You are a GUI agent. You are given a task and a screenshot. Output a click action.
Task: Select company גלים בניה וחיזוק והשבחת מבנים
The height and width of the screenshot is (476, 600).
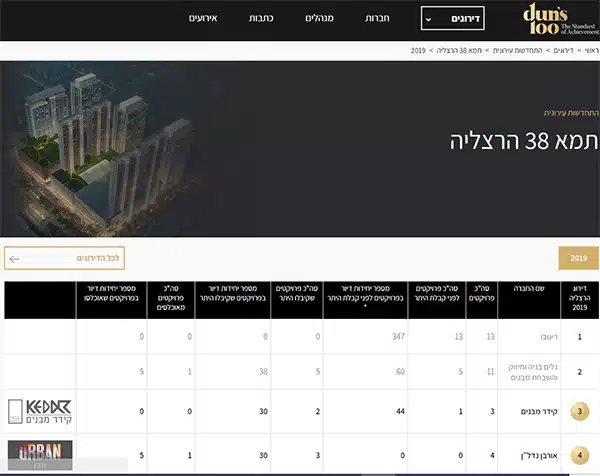click(x=533, y=372)
